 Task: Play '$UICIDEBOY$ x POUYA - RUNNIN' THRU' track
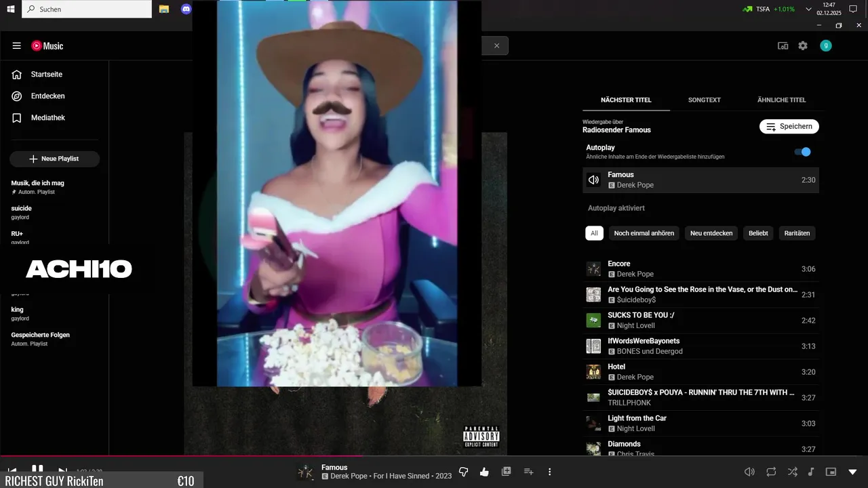(701, 398)
